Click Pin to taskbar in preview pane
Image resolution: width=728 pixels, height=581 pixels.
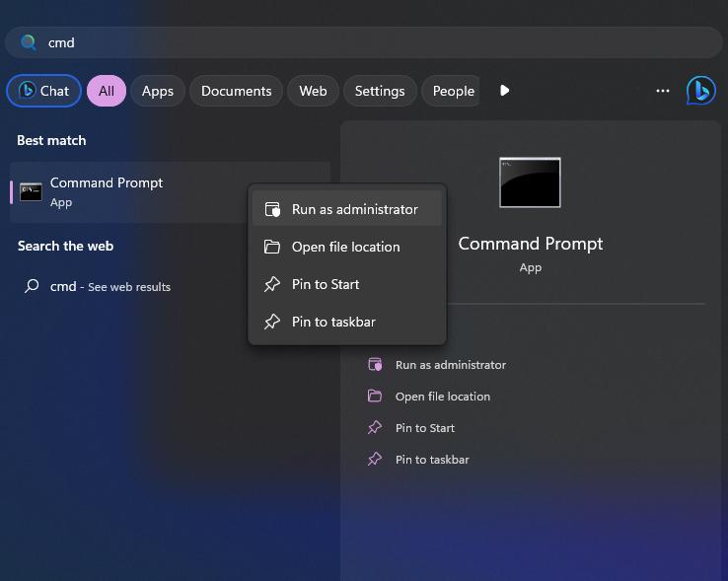tap(432, 460)
